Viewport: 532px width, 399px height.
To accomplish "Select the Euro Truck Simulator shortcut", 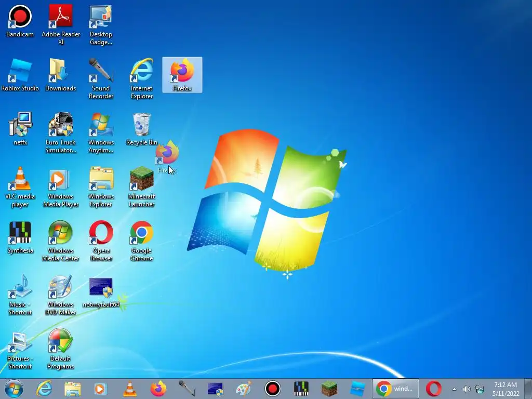I will (61, 132).
